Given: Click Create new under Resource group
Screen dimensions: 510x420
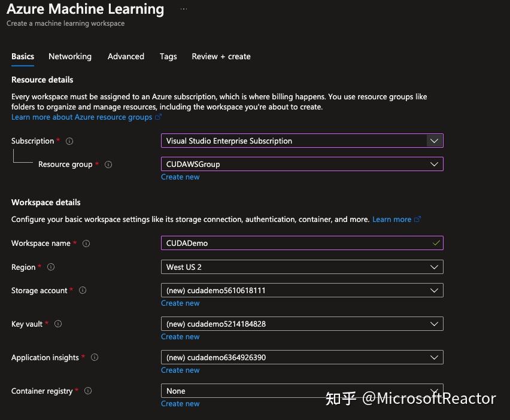Looking at the screenshot, I should tap(180, 177).
